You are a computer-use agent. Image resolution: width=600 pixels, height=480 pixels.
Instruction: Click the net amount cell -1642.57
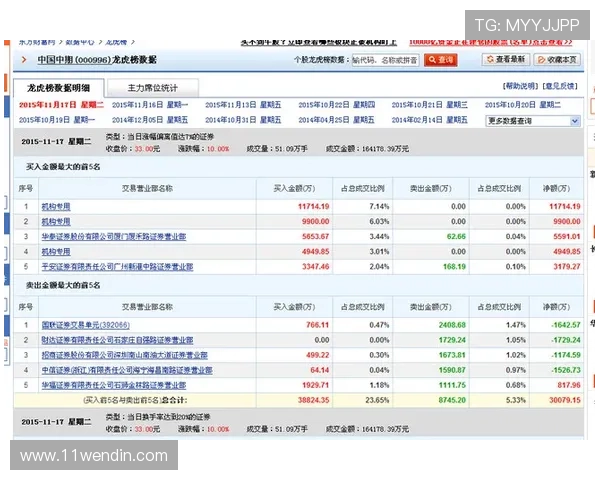coord(566,325)
